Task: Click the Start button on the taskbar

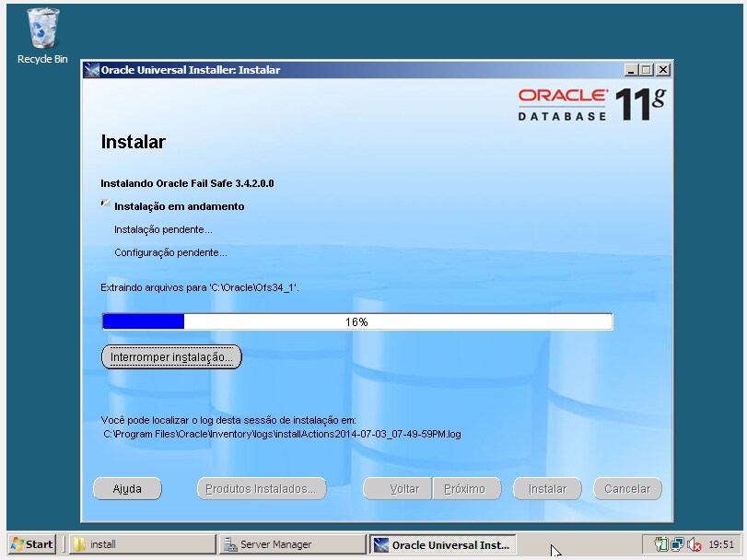Action: click(32, 543)
